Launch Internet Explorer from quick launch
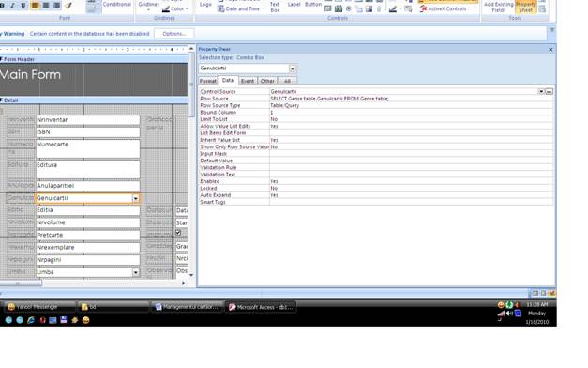Screen dimensions: 588x368 coord(31,320)
